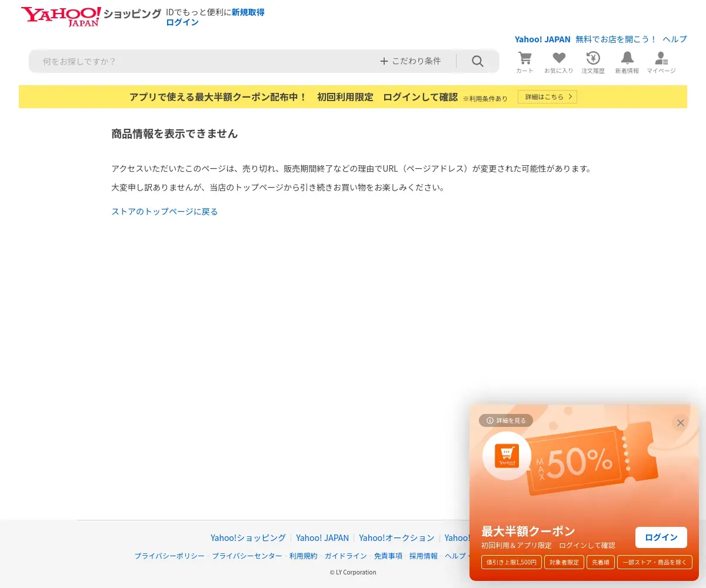
Task: Open こだわり条件 filter options
Action: pos(411,61)
